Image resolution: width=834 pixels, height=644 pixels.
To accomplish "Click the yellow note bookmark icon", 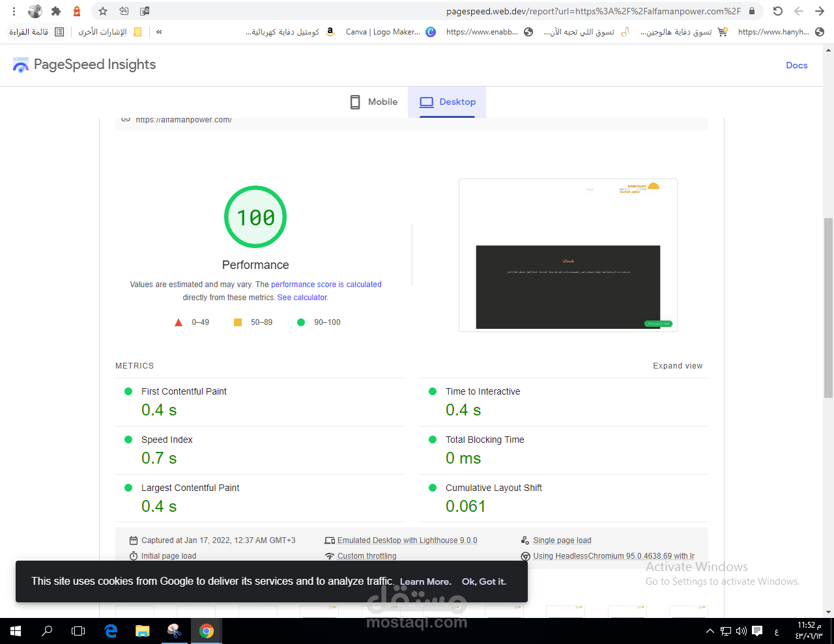I will coord(136,31).
